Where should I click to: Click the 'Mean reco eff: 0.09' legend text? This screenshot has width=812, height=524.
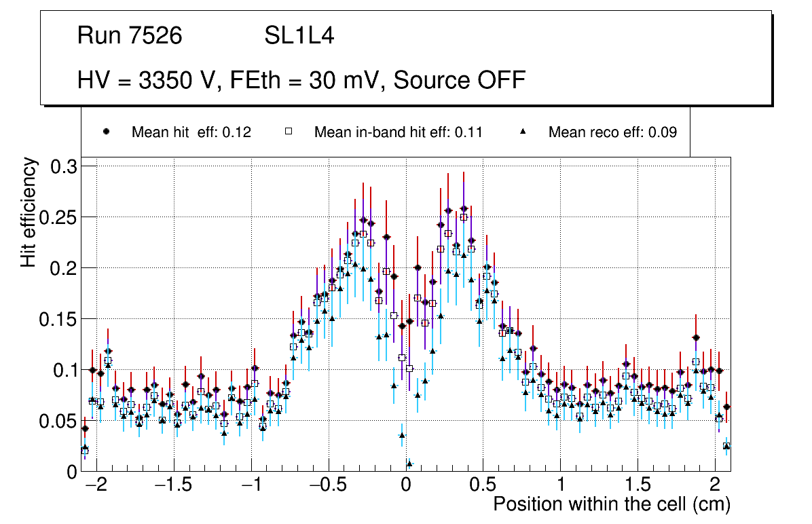click(612, 132)
